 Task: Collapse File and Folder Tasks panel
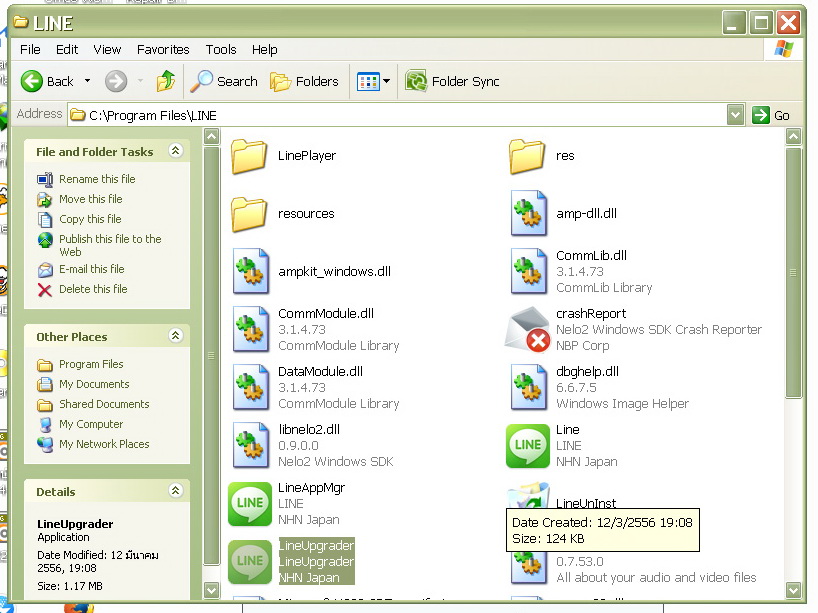coord(176,151)
